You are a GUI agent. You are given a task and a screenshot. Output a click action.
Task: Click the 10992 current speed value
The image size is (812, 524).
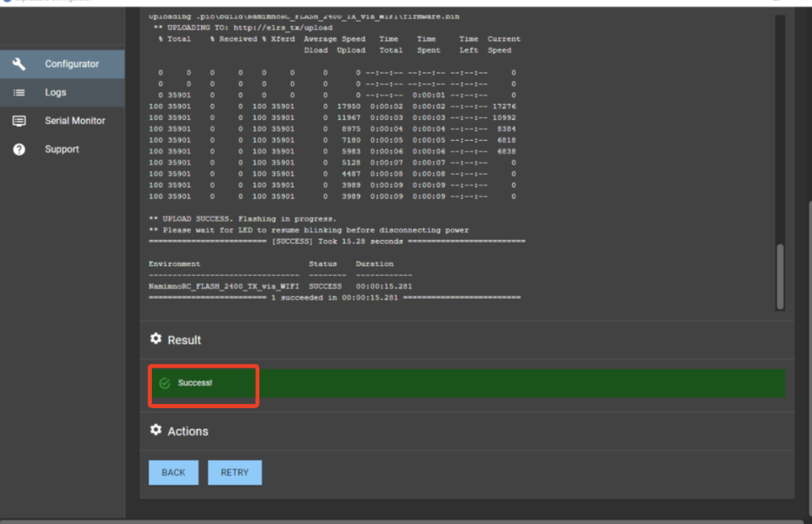pyautogui.click(x=504, y=118)
